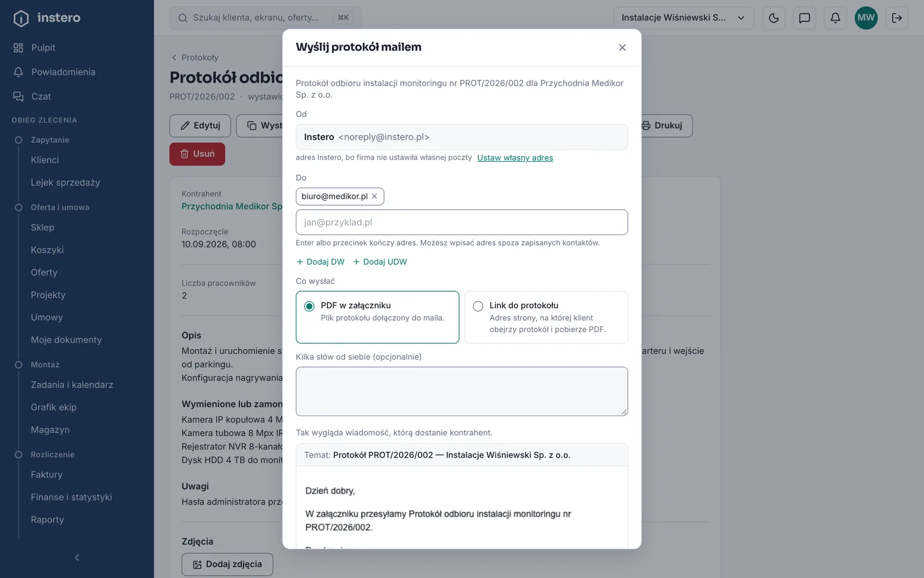Open Finanse i statystyki in sidebar
The height and width of the screenshot is (578, 924).
[71, 497]
